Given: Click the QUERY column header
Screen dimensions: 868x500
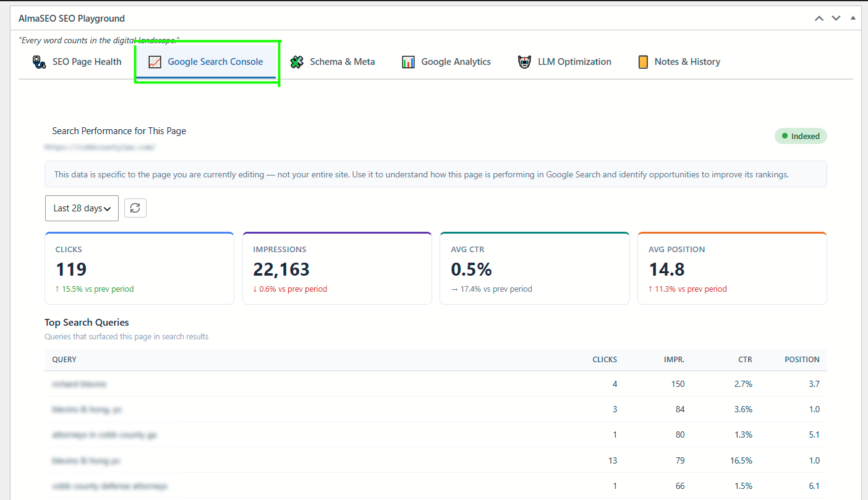Looking at the screenshot, I should [x=64, y=360].
